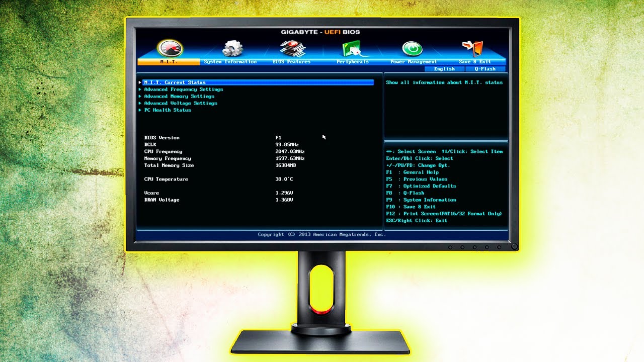Switch to BIOS Features tab label
The width and height of the screenshot is (644, 362).
coord(291,62)
